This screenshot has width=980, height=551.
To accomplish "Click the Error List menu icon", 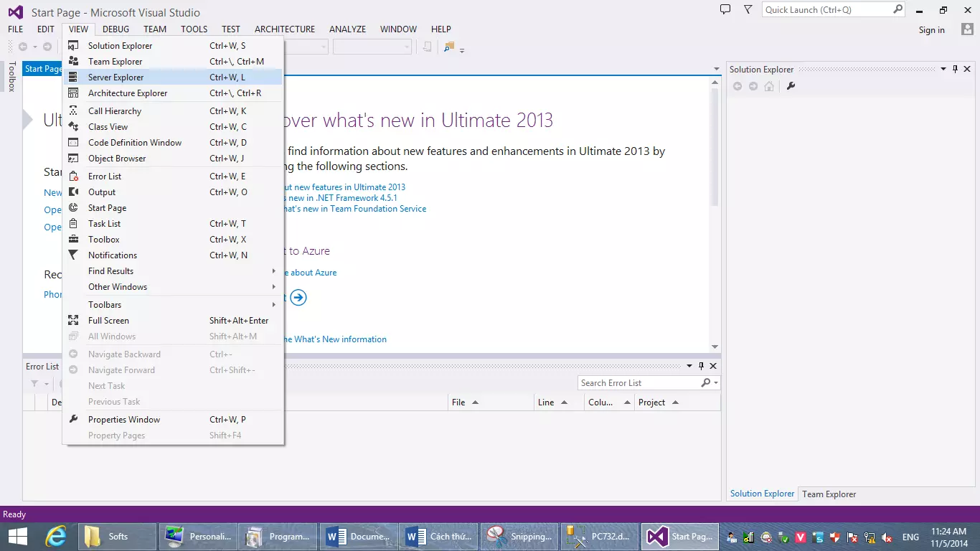I will pyautogui.click(x=73, y=176).
